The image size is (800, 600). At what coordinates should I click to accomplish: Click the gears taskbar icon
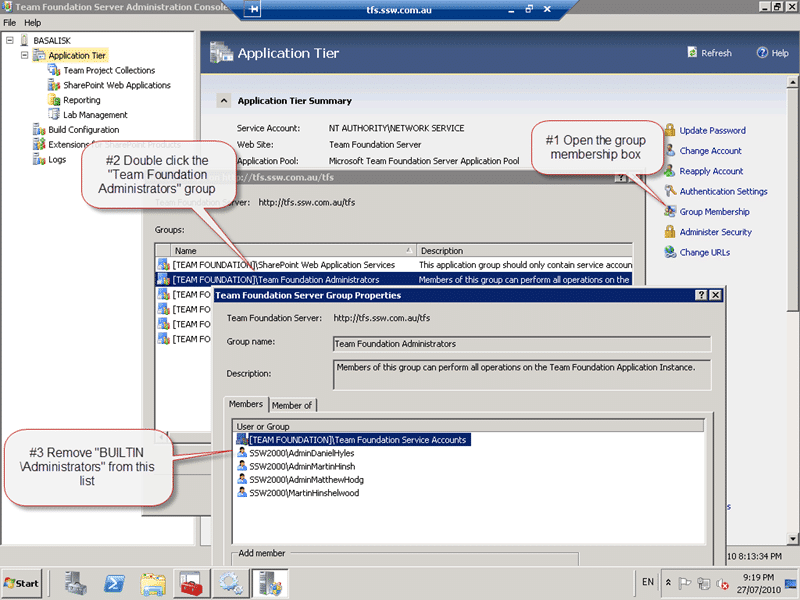tap(231, 583)
